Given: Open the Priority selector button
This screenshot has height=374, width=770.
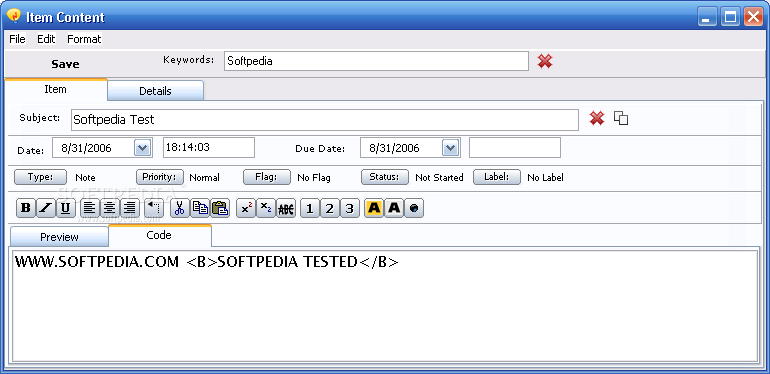Looking at the screenshot, I should point(160,177).
